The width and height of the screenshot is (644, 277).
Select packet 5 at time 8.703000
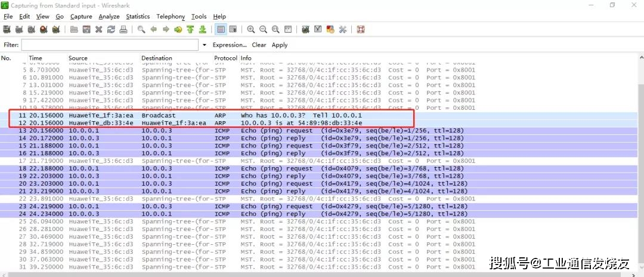pyautogui.click(x=317, y=70)
